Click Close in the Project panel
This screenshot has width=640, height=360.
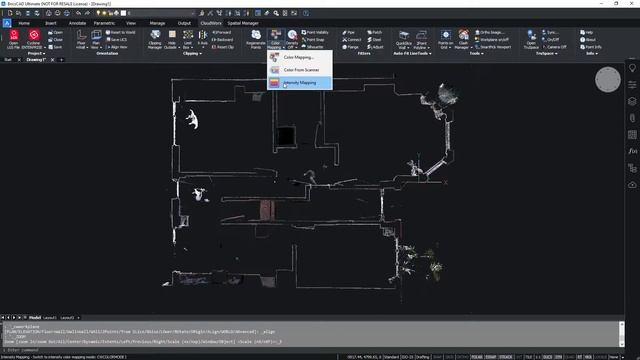point(56,40)
